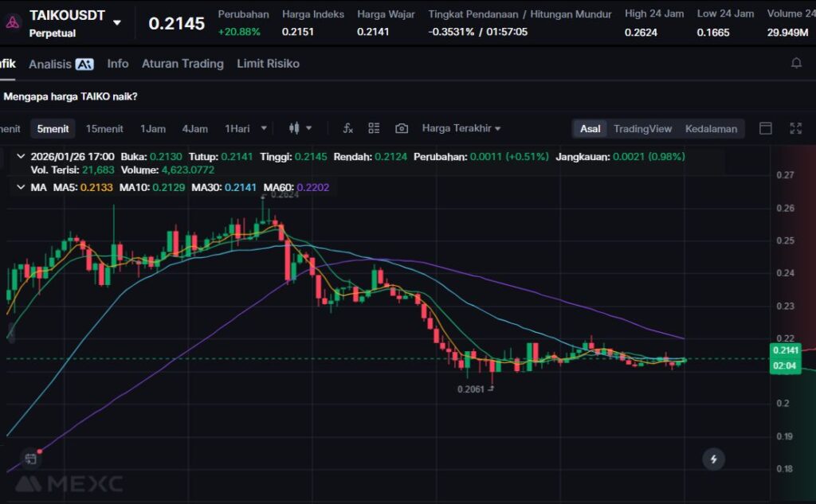Click 'Mengapa harga TAIKO naik?' link

coord(71,96)
